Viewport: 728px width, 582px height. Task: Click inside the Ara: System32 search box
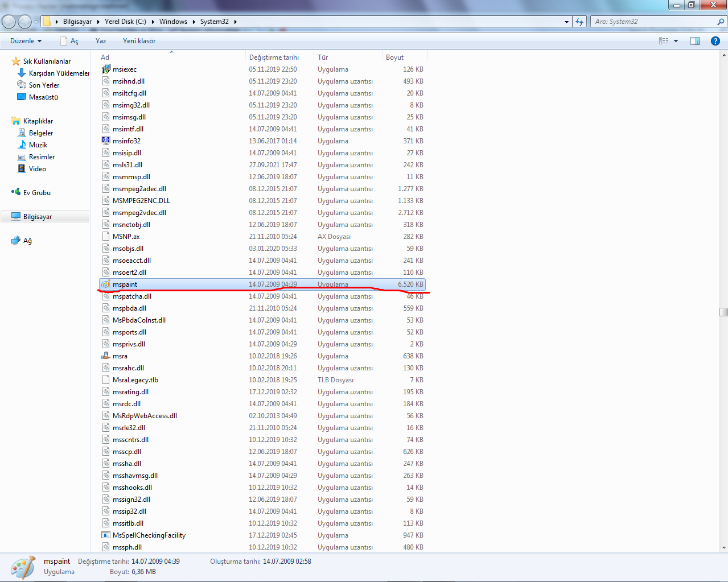click(x=649, y=21)
